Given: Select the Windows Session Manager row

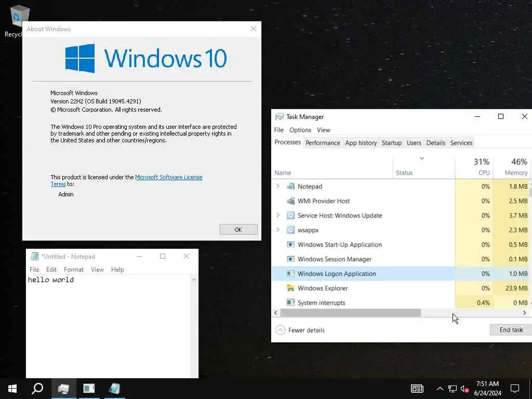Looking at the screenshot, I should [x=402, y=259].
